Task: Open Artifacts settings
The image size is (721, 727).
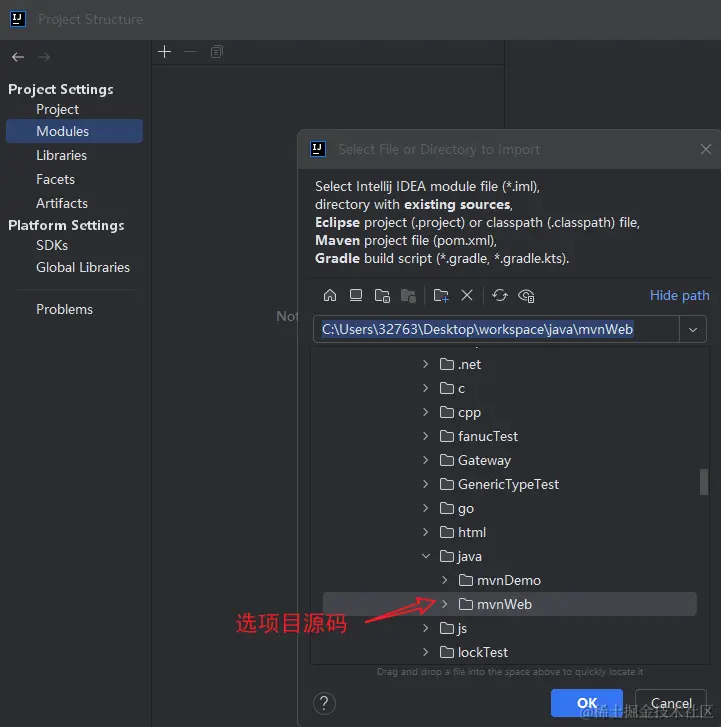Action: (x=62, y=203)
